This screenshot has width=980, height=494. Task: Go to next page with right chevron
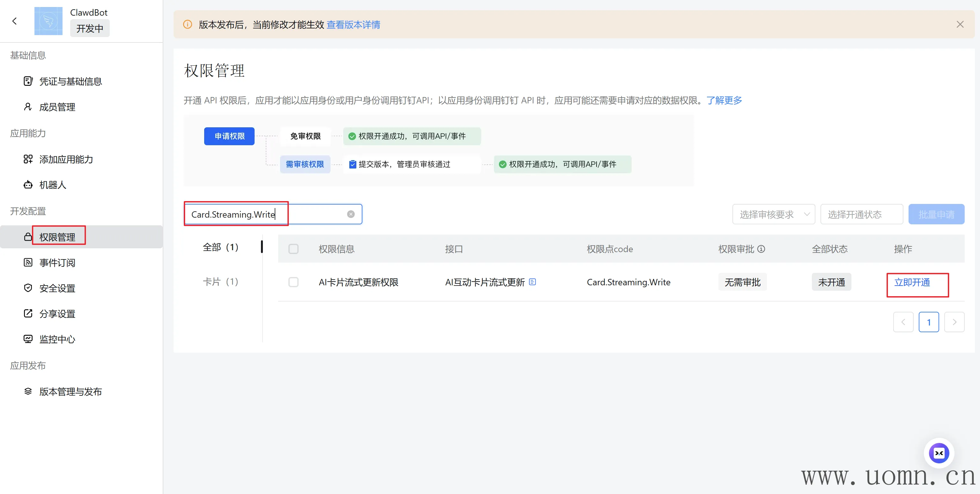[954, 322]
